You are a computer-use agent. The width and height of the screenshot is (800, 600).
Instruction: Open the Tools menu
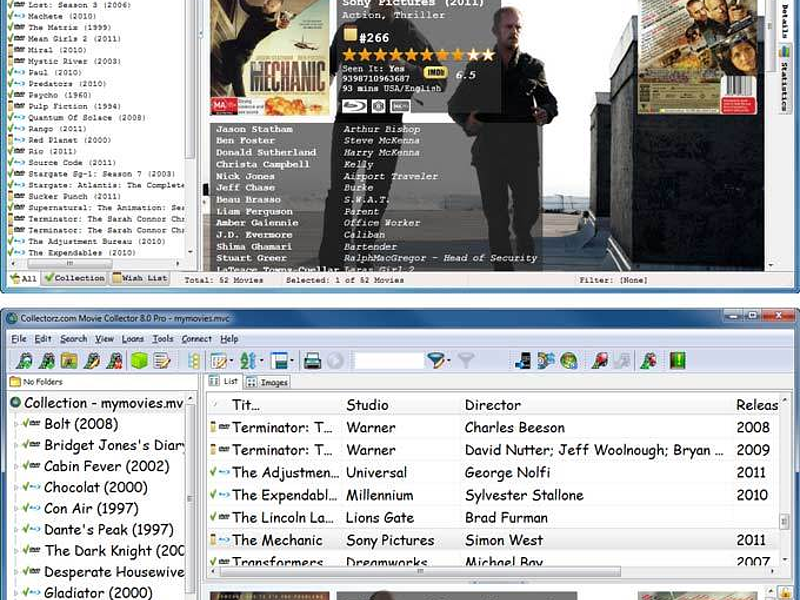(163, 339)
